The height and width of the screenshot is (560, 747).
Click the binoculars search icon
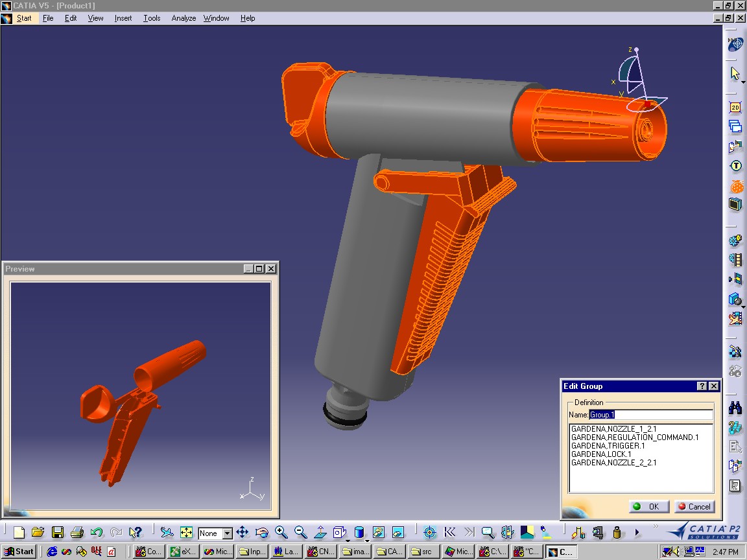tap(735, 408)
